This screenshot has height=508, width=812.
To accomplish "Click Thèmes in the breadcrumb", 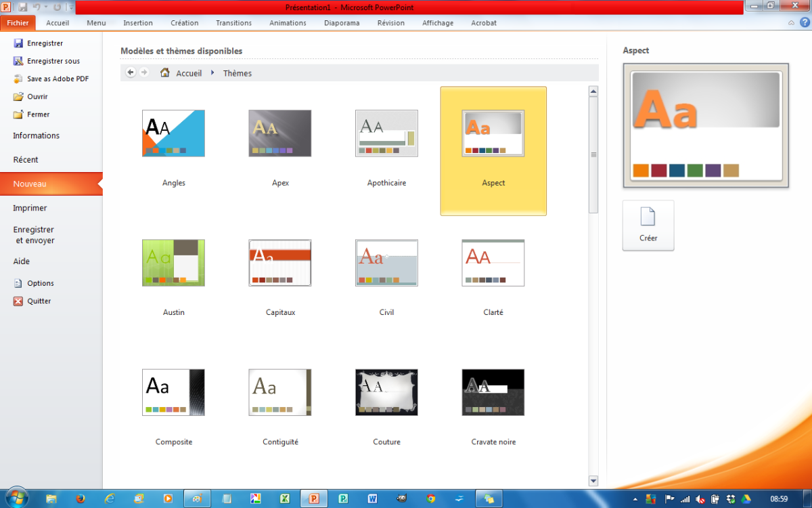I will tap(238, 73).
